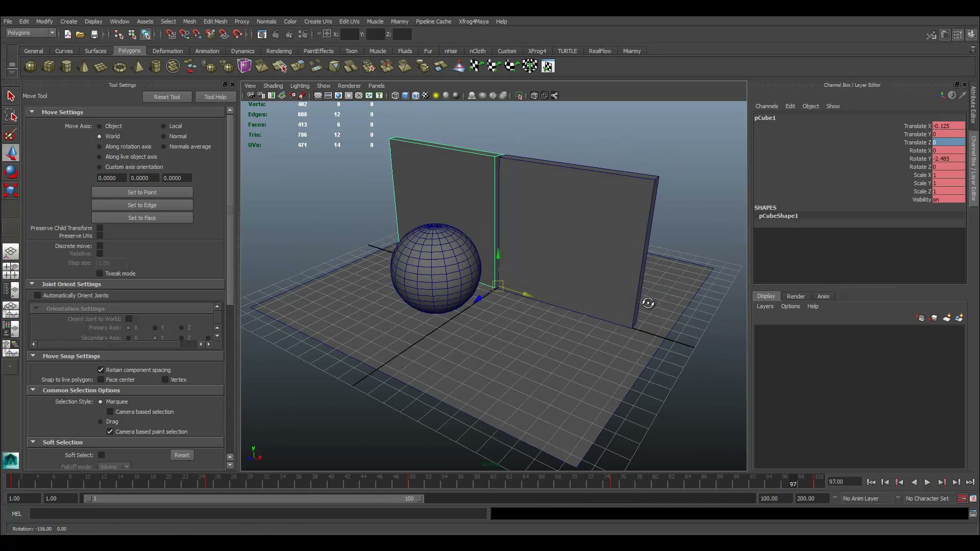Click the playback range slider bar
The height and width of the screenshot is (551, 980).
pos(254,498)
